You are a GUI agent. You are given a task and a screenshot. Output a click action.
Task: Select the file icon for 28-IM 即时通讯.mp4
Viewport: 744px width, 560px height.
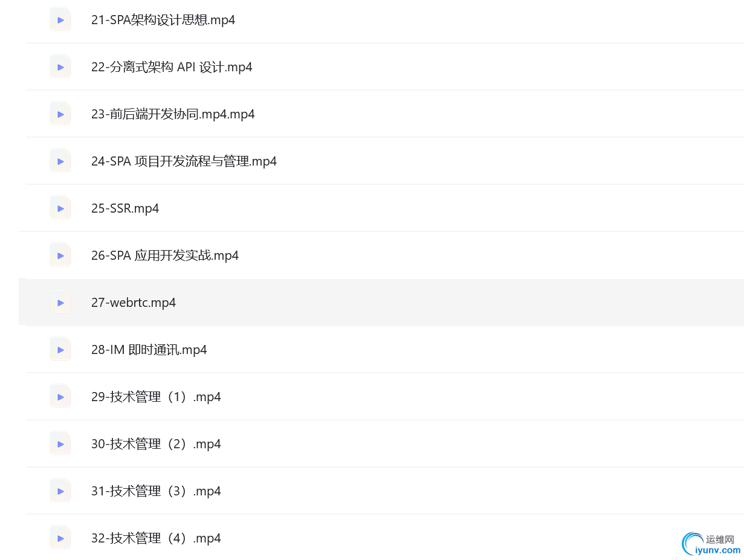click(60, 350)
